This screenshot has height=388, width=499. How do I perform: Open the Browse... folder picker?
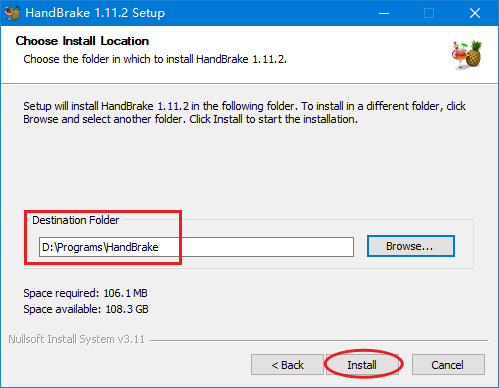tap(411, 246)
